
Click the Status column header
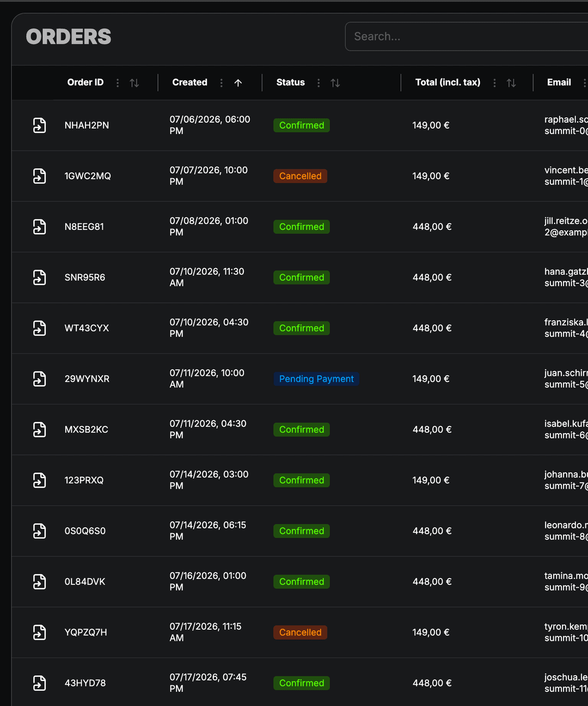pyautogui.click(x=290, y=82)
